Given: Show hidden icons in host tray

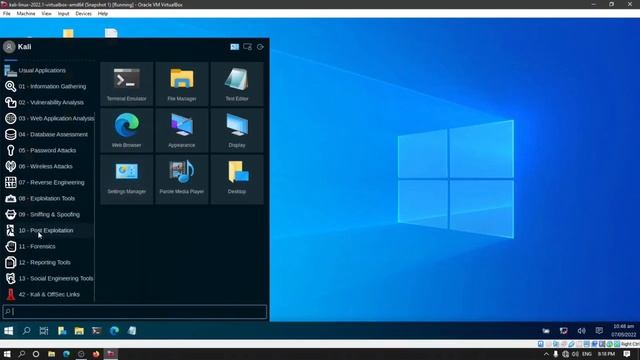Looking at the screenshot, I should click(x=546, y=354).
